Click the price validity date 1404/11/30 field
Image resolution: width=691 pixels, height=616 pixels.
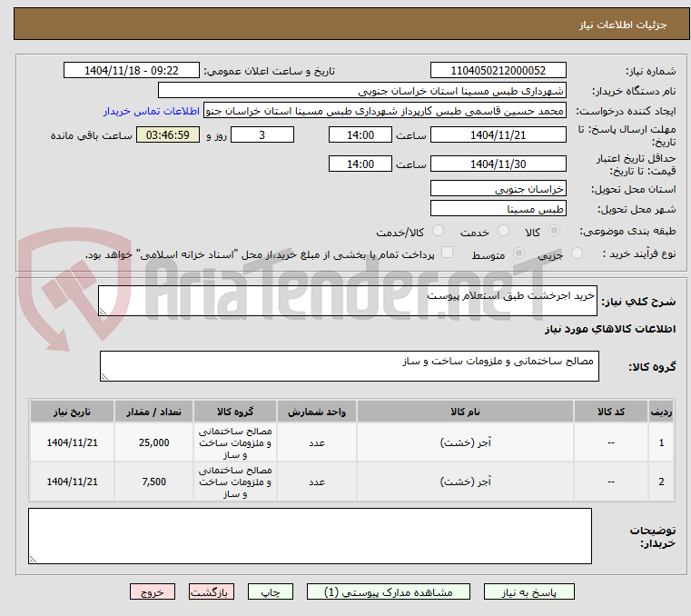pyautogui.click(x=498, y=164)
